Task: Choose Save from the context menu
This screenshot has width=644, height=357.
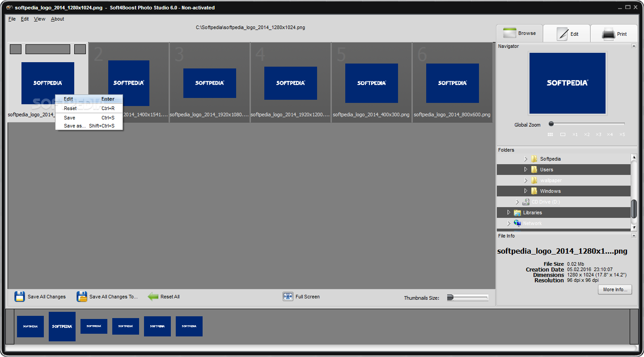Action: click(89, 118)
